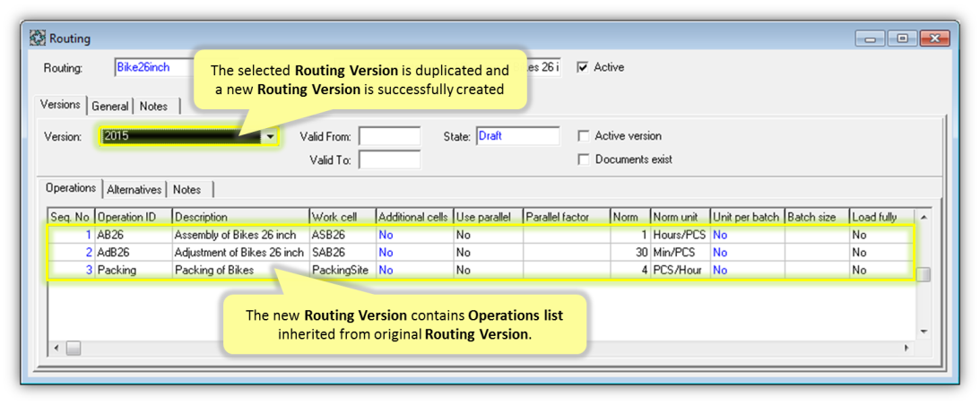Click 'Assembly of Bikes 26 inch' description
The height and width of the screenshot is (405, 980).
pos(240,235)
